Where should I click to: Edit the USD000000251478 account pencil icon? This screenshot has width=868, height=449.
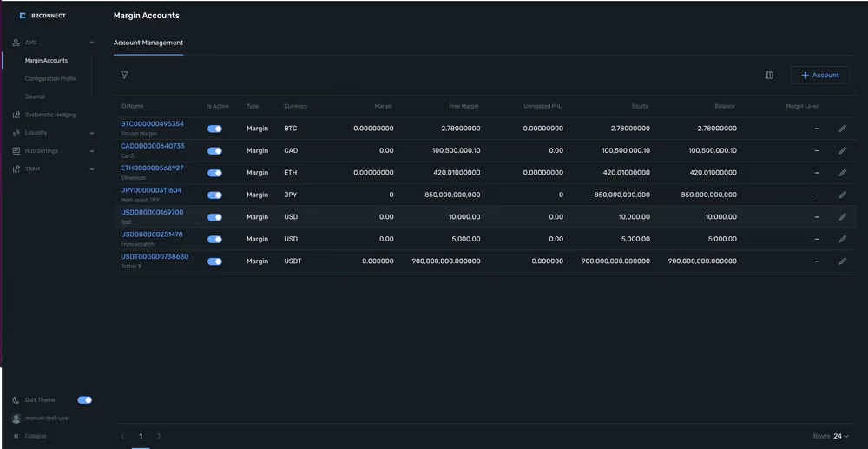(x=843, y=239)
